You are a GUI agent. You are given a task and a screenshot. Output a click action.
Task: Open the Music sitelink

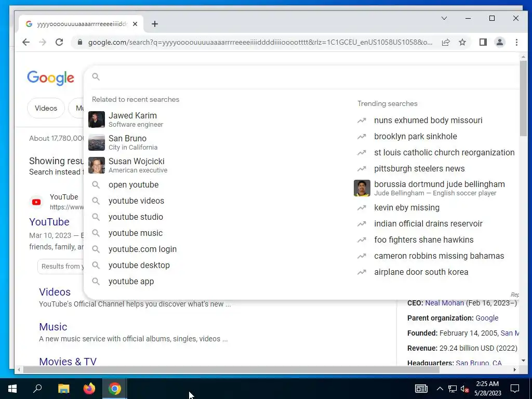[53, 327]
